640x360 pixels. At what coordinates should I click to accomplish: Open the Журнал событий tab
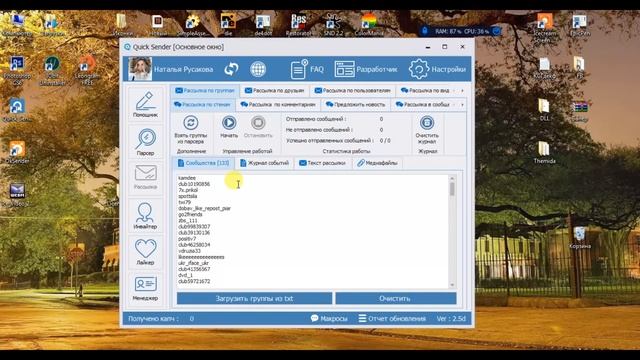point(264,163)
